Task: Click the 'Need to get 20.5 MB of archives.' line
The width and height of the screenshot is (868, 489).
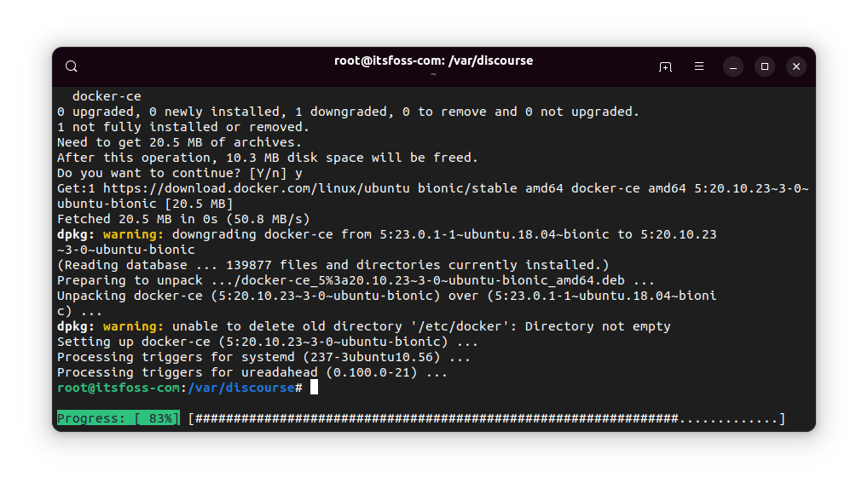Action: (x=179, y=143)
